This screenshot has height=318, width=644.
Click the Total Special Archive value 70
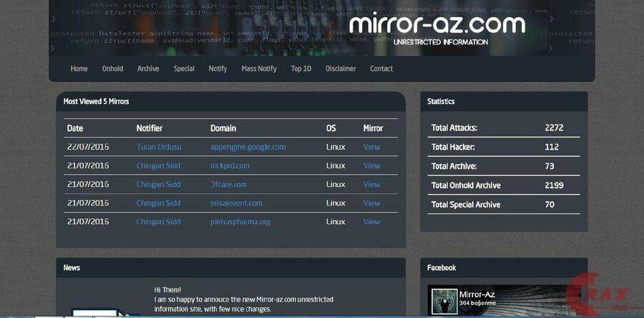[x=550, y=204]
